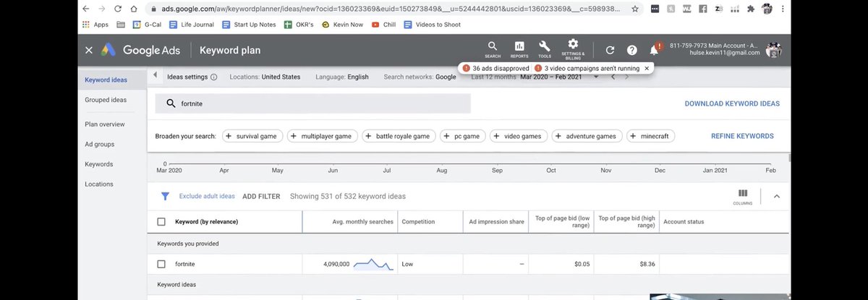
Task: Add 'battle royale game' suggestion chip
Action: pos(397,136)
